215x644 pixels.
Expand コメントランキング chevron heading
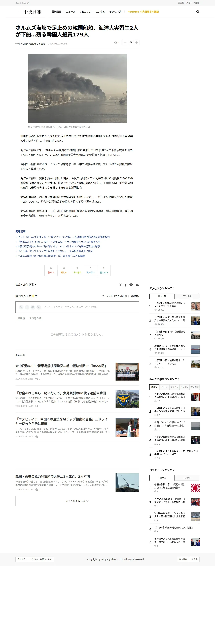pyautogui.click(x=162, y=470)
